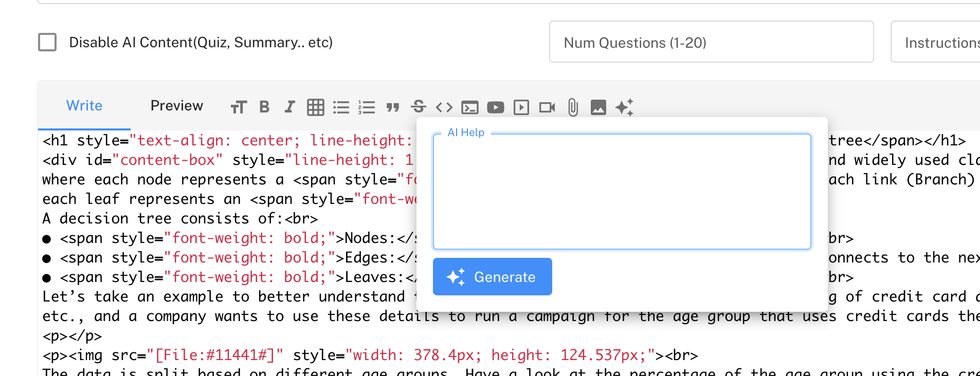Apply italic formatting
This screenshot has height=376, width=980.
pos(289,107)
